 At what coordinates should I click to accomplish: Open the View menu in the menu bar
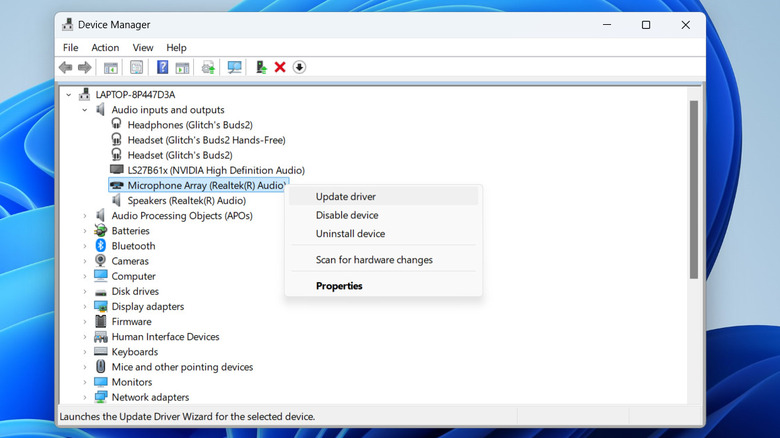pyautogui.click(x=143, y=47)
